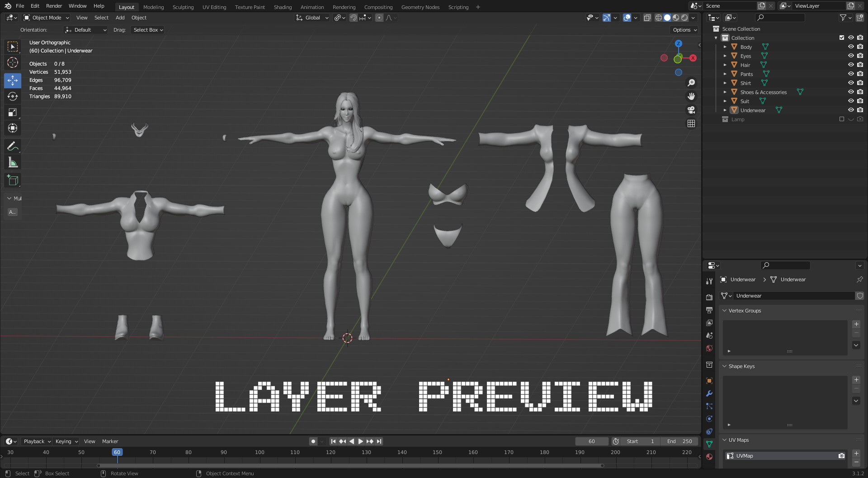Open the Output properties tab
The image size is (868, 478).
709,310
